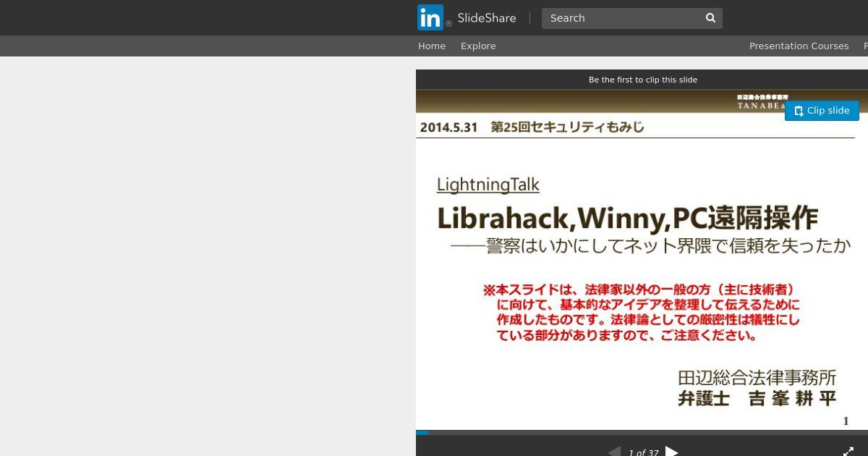The width and height of the screenshot is (868, 456).
Task: Go to the next slide arrow
Action: (x=672, y=452)
